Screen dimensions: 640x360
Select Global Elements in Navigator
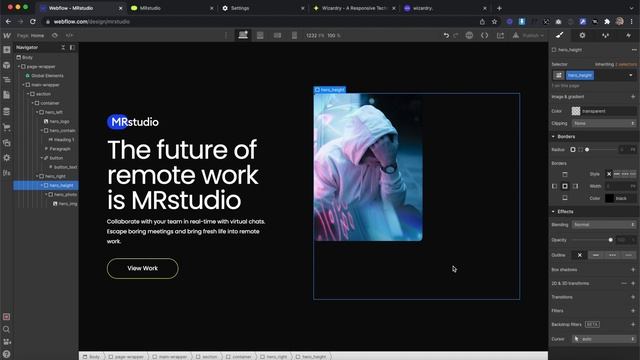[x=47, y=76]
